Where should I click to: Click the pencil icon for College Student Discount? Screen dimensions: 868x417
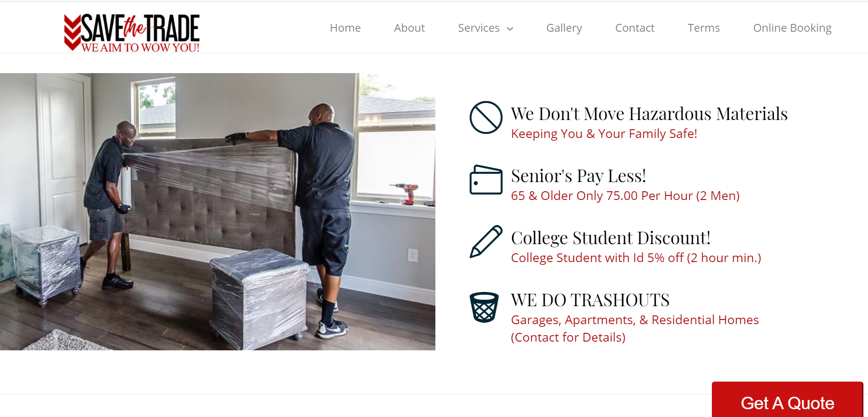tap(486, 241)
